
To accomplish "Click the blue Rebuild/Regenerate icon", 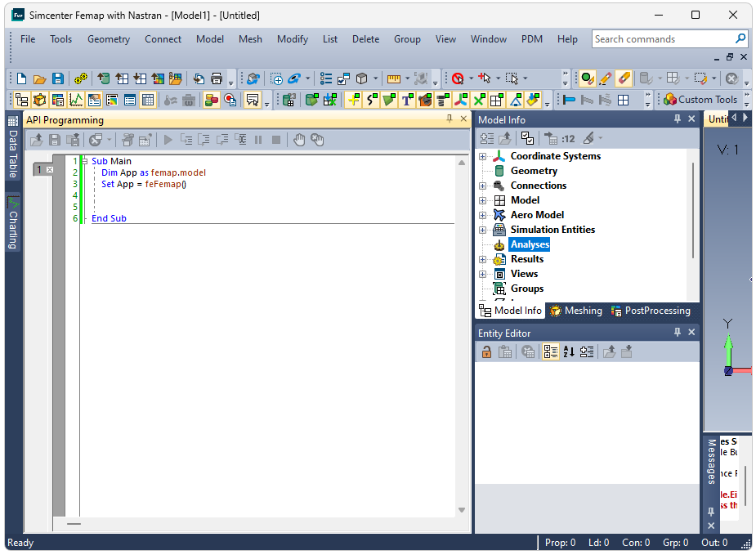I will pyautogui.click(x=293, y=78).
